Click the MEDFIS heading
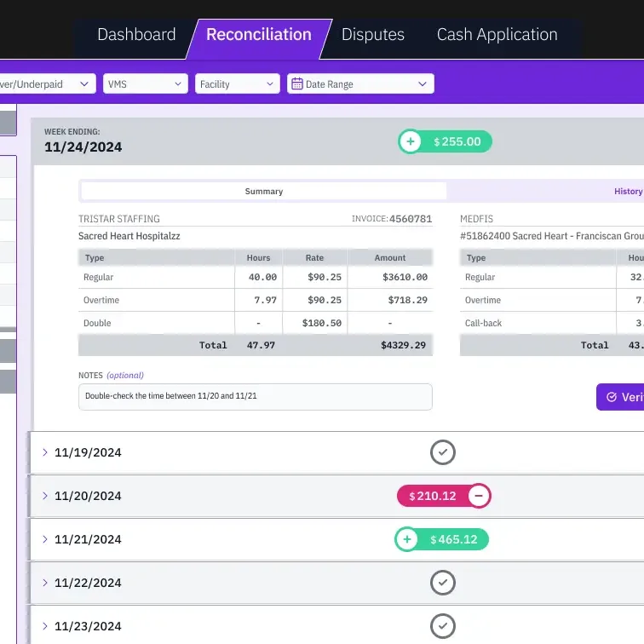644x644 pixels. click(476, 219)
